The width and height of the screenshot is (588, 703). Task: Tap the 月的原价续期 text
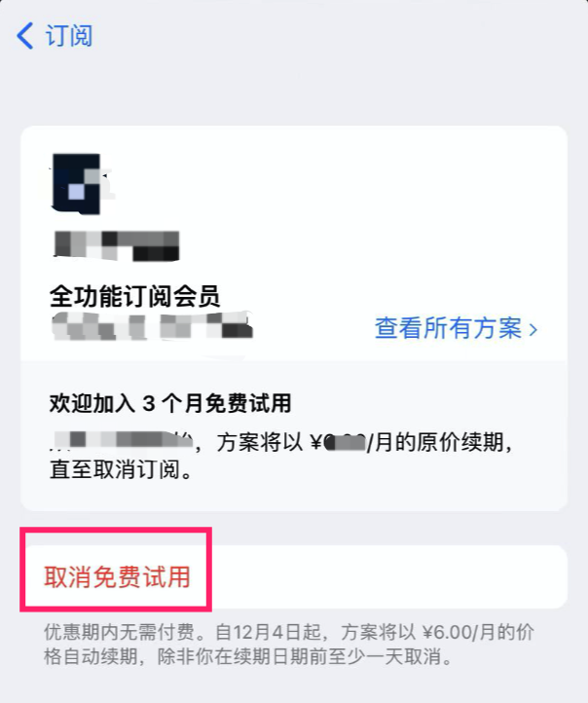click(x=439, y=442)
